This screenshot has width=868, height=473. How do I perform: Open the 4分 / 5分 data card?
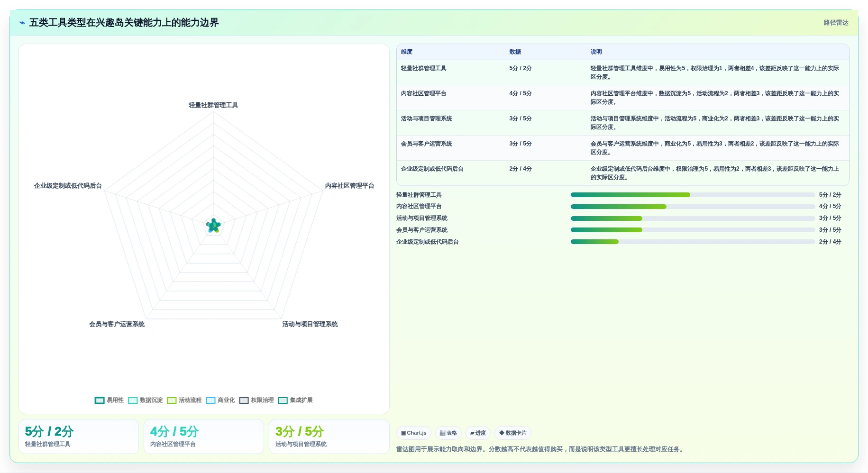tap(204, 437)
